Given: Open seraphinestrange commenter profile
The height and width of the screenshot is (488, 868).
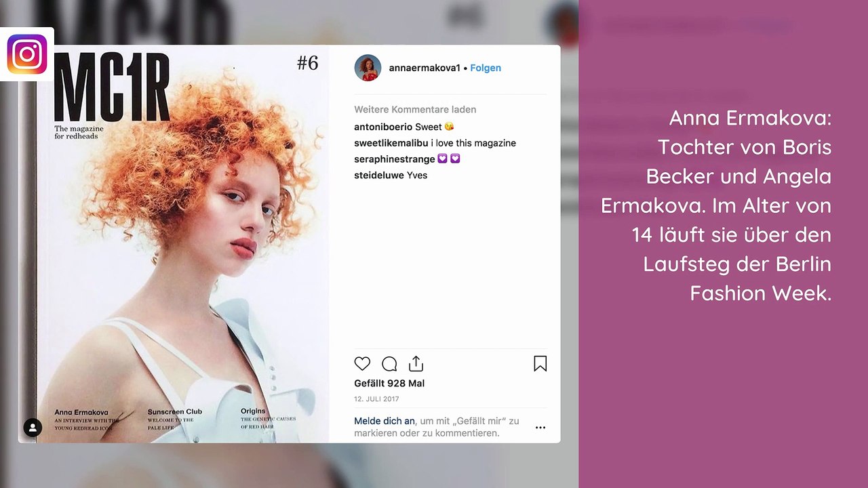Looking at the screenshot, I should pos(395,159).
